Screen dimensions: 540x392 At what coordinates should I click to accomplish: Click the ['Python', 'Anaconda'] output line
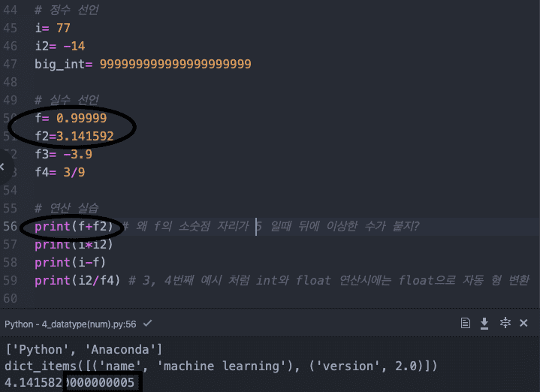[x=83, y=349]
